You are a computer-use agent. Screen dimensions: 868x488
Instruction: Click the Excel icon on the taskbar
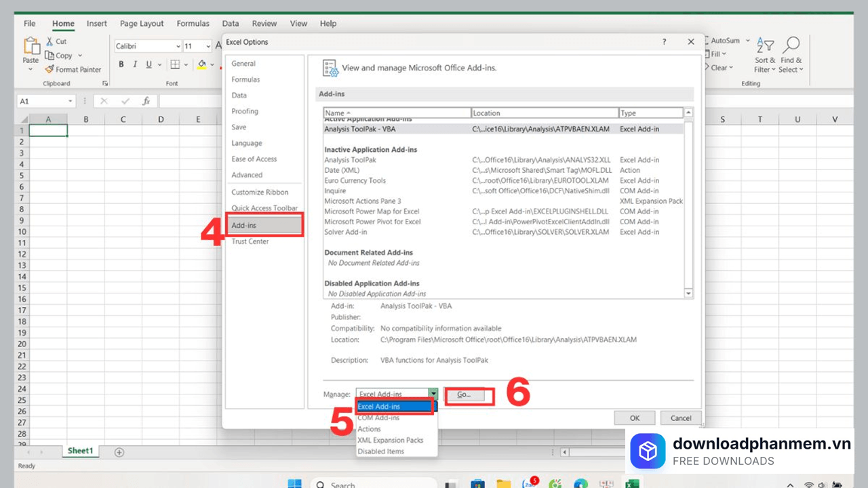pyautogui.click(x=632, y=484)
